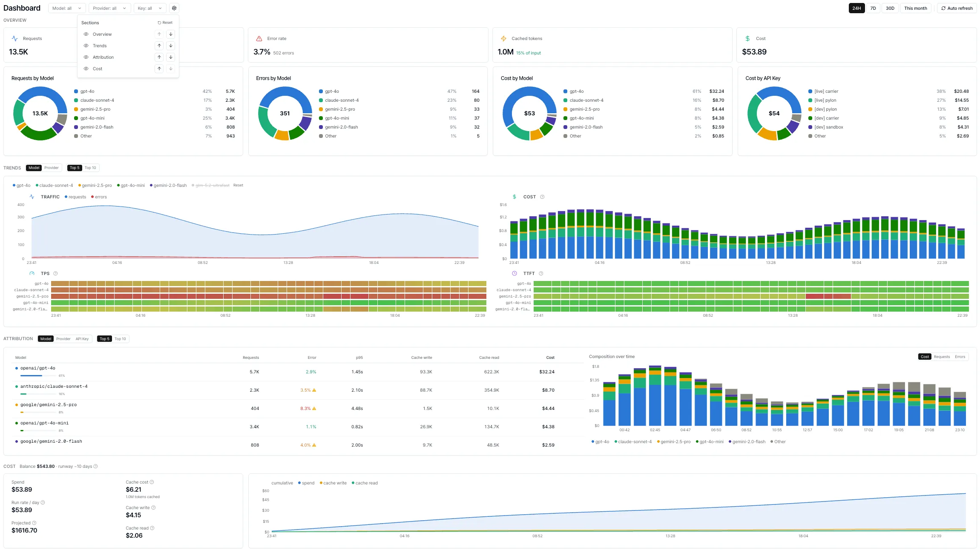Click the Projected help icon
Image resolution: width=980 pixels, height=553 pixels.
(34, 523)
